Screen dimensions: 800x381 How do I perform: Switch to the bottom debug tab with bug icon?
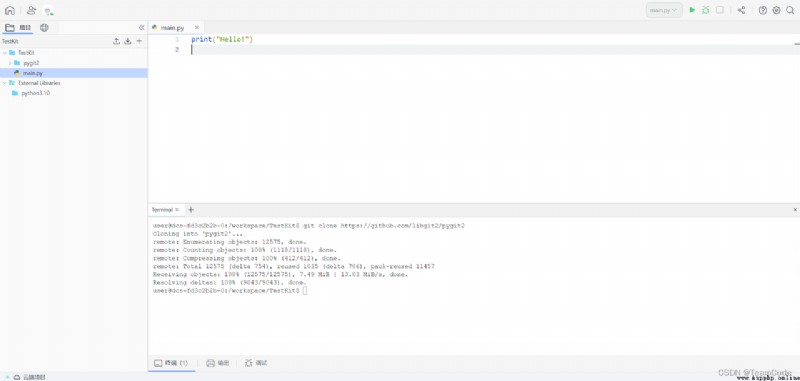point(256,363)
